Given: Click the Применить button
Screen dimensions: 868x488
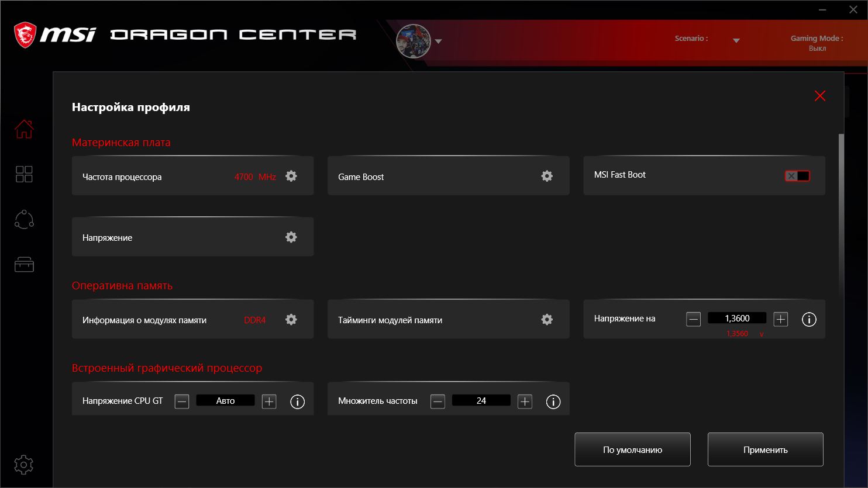Looking at the screenshot, I should tap(766, 449).
